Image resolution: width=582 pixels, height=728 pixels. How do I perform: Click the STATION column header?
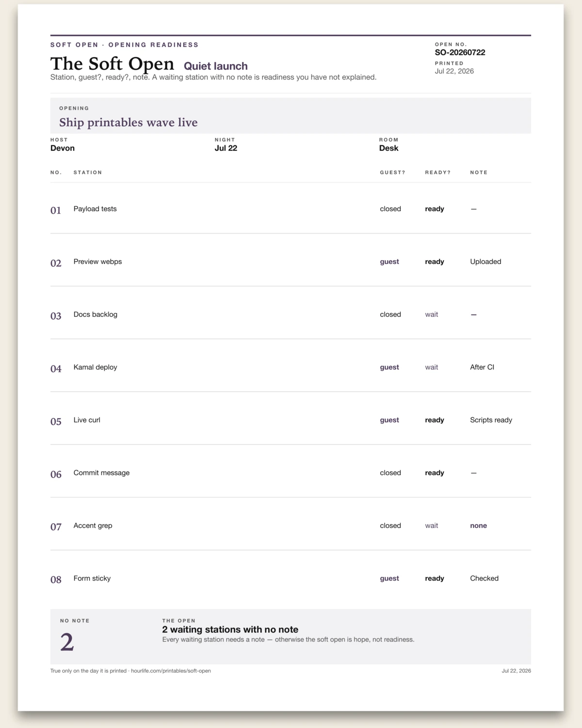pyautogui.click(x=88, y=172)
